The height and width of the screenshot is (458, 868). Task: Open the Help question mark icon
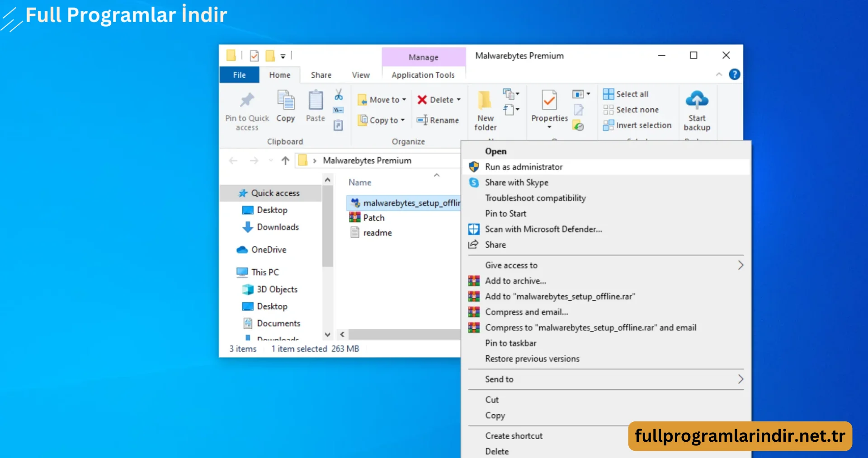pyautogui.click(x=735, y=74)
